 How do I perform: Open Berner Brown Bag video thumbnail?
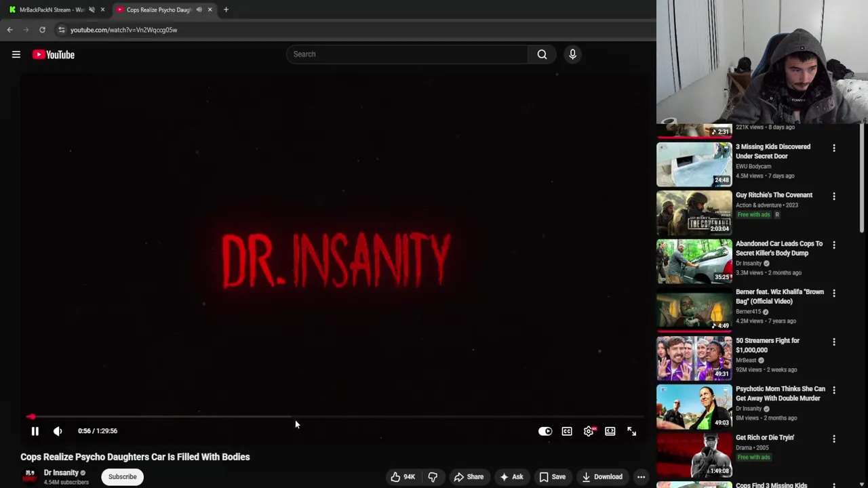click(694, 310)
